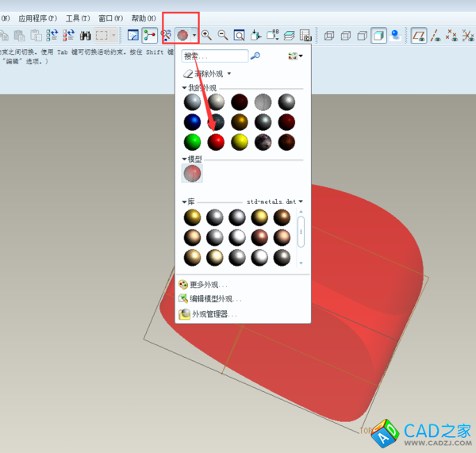Image resolution: width=476 pixels, height=453 pixels.
Task: Open the std-metals.dmt library dropdown
Action: point(301,202)
